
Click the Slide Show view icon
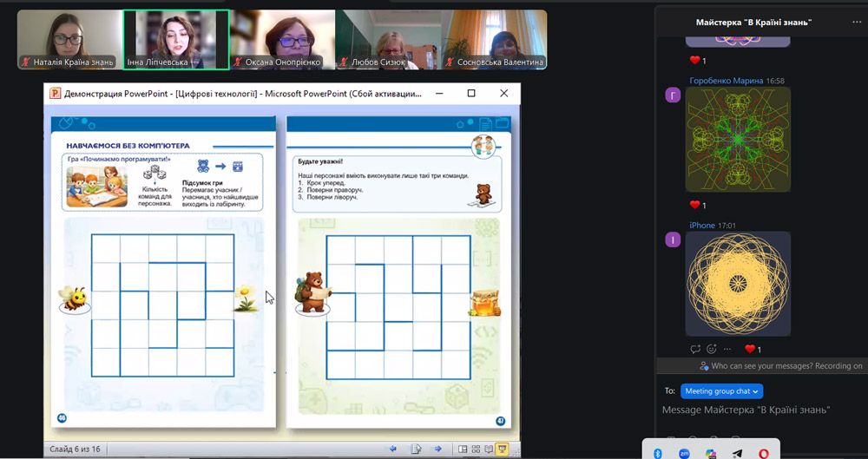[503, 449]
